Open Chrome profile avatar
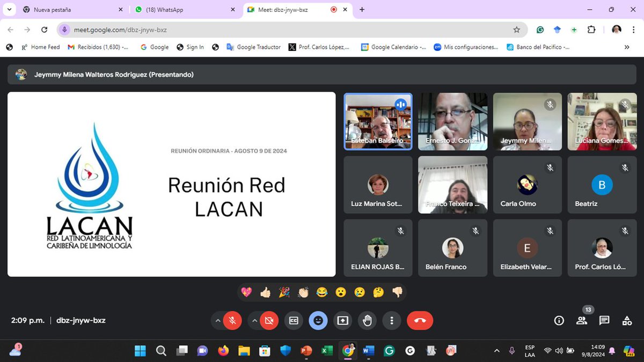Screen dimensions: 644x362 click(x=617, y=30)
